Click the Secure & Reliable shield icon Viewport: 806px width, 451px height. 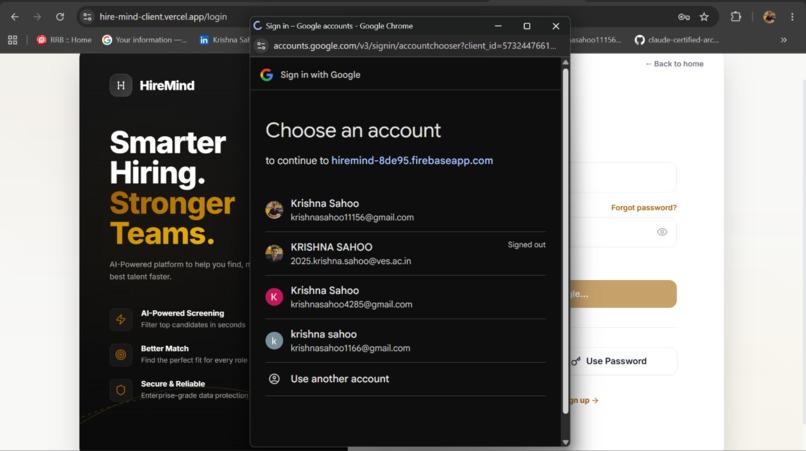[x=121, y=390]
